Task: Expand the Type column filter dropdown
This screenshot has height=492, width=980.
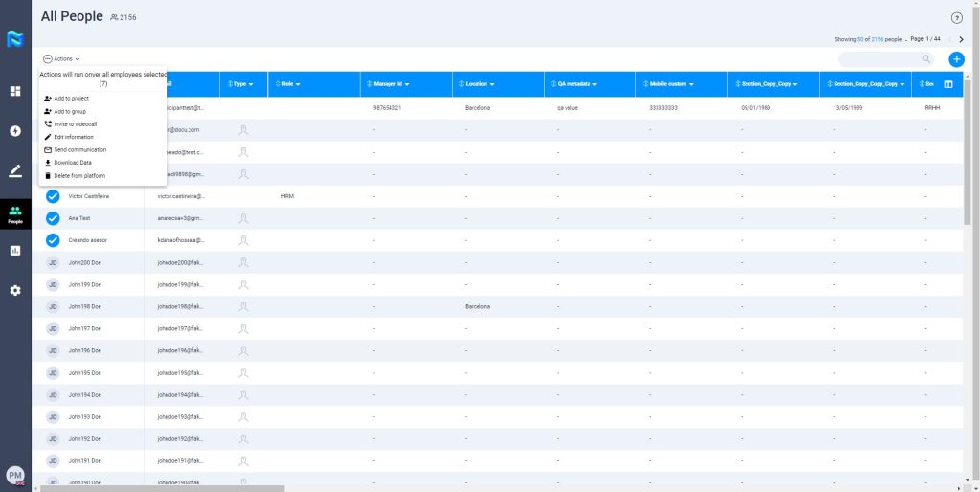Action: [250, 84]
